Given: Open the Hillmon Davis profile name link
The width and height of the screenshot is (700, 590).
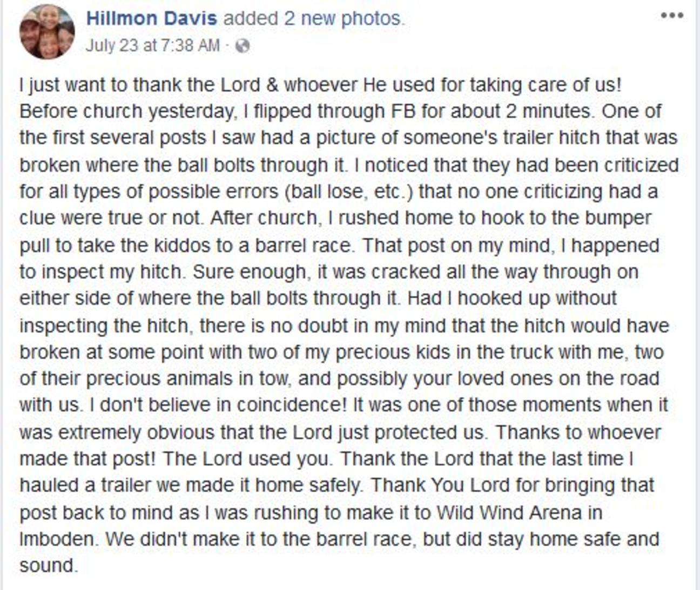Looking at the screenshot, I should pyautogui.click(x=151, y=18).
